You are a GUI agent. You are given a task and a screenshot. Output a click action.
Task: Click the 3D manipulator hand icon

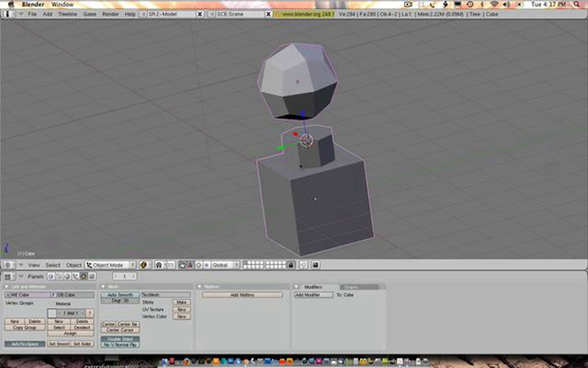[x=182, y=265]
